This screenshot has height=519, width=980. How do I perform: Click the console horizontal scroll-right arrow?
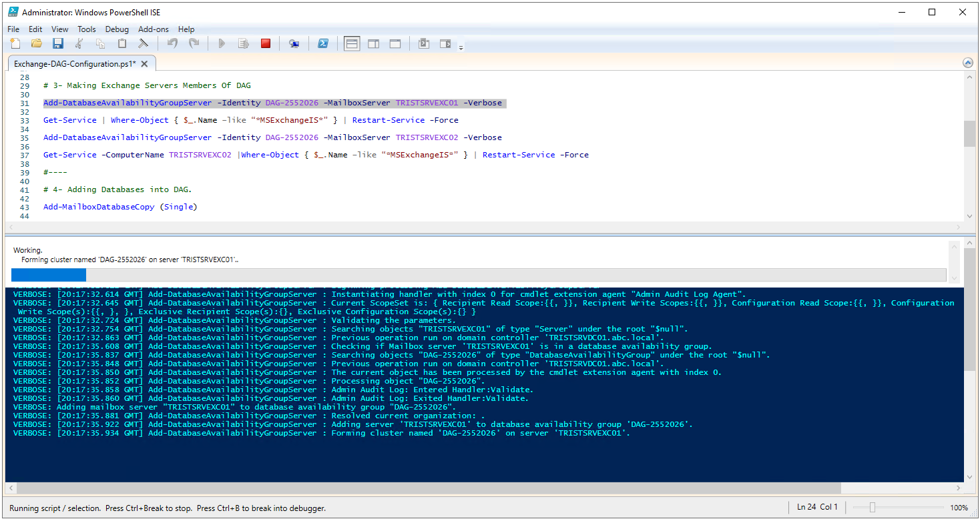[x=959, y=488]
